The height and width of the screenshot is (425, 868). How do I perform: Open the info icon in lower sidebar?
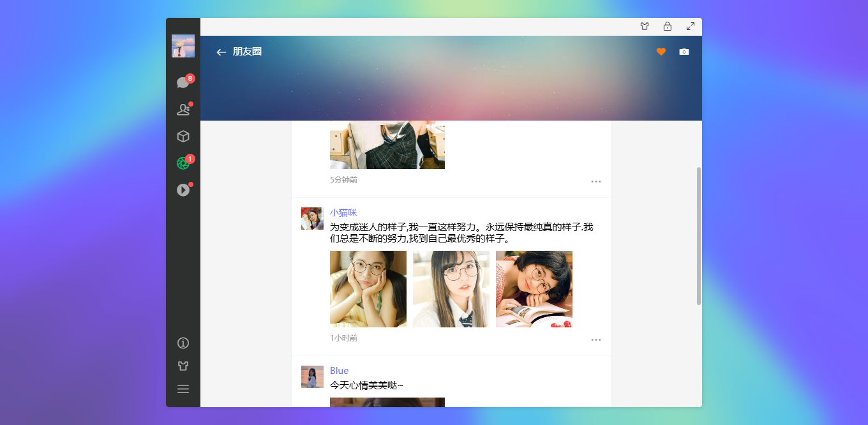coord(183,343)
